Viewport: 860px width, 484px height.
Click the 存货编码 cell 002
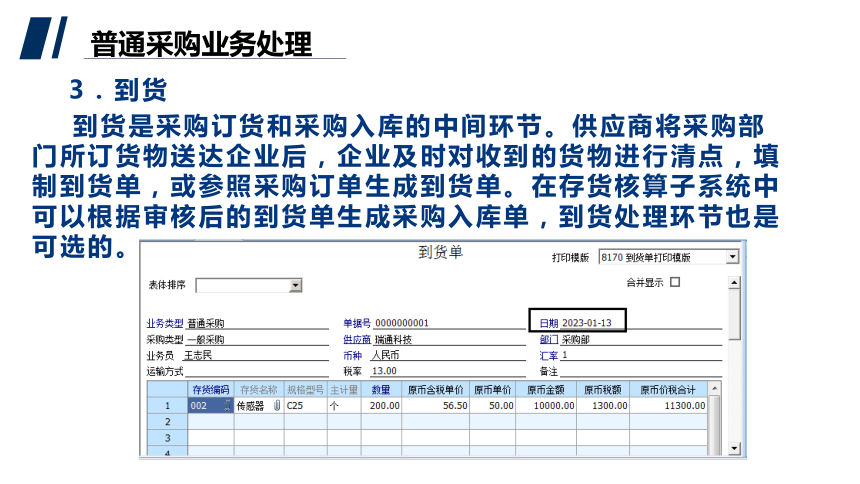(x=211, y=406)
